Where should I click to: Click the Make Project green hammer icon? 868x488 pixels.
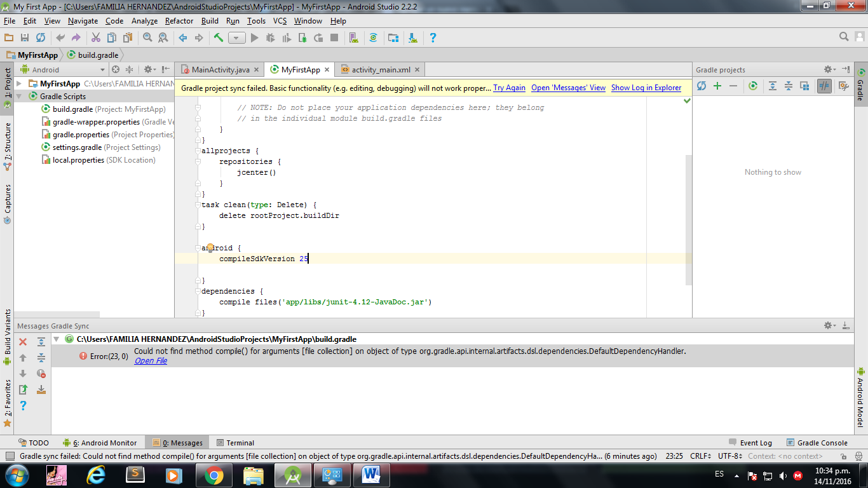[219, 38]
